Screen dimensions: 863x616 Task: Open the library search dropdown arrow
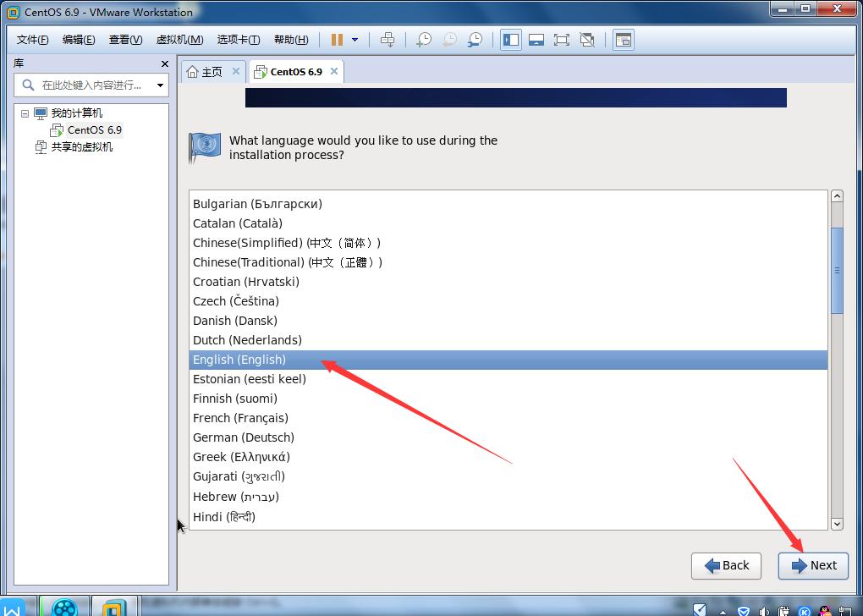(160, 85)
